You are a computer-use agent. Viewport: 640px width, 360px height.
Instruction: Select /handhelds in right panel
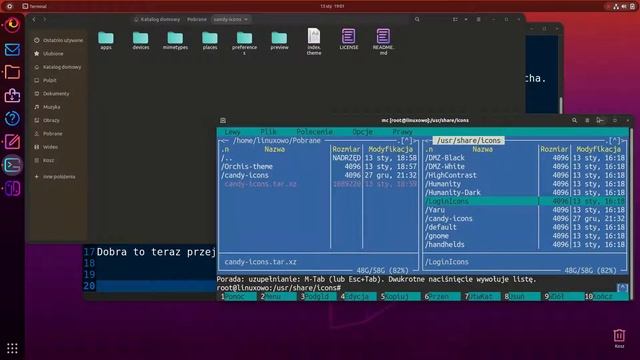524,244
